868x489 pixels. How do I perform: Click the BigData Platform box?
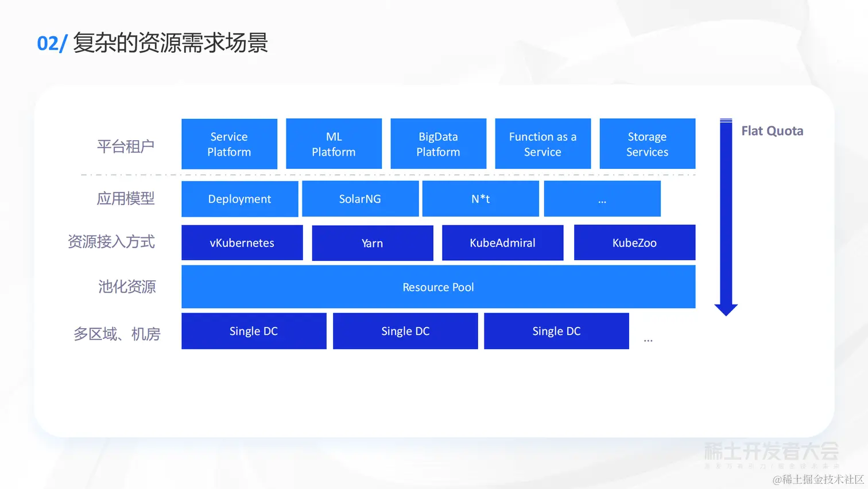tap(438, 144)
